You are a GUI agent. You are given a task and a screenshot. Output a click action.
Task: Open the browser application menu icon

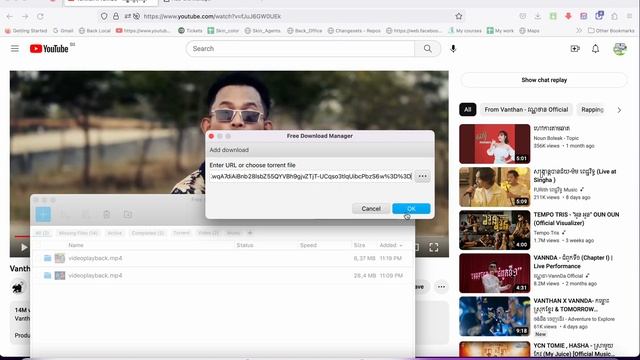pyautogui.click(x=630, y=16)
